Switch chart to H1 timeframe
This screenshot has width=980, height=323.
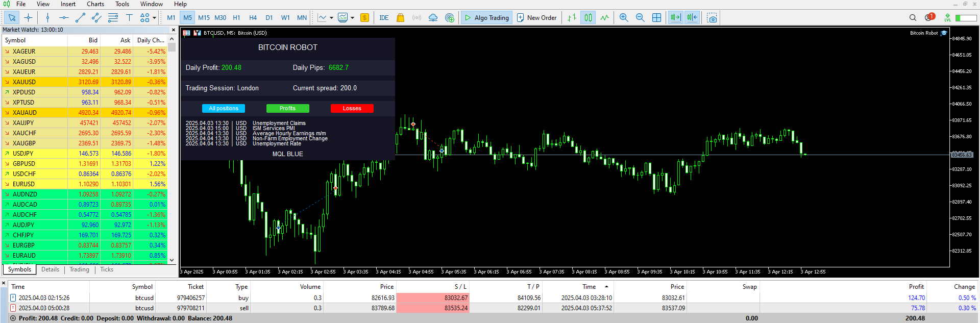[236, 18]
